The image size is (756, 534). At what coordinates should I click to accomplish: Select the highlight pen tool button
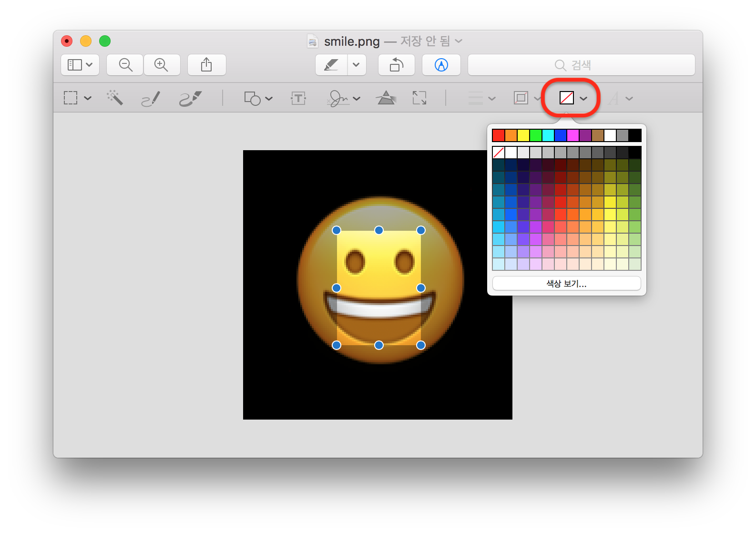coord(331,65)
